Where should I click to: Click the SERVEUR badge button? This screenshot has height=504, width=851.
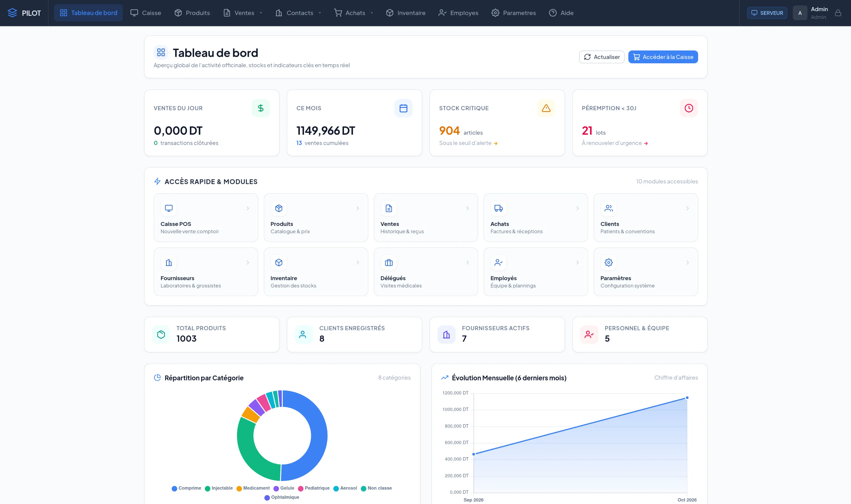coord(767,13)
